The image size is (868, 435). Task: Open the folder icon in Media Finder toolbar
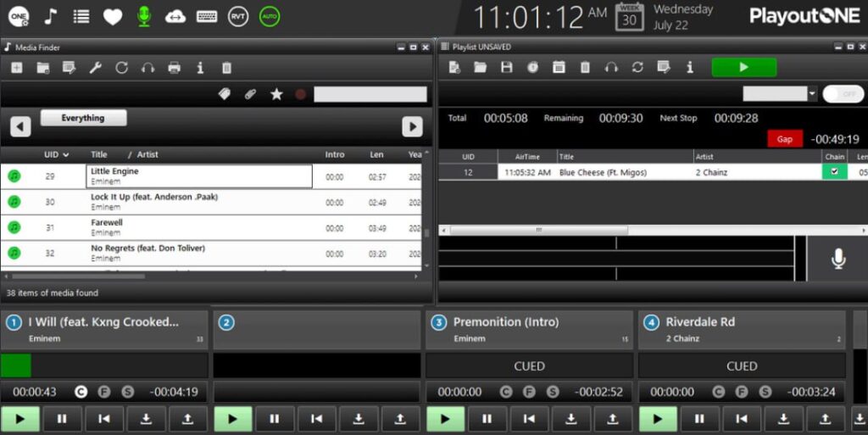point(43,68)
